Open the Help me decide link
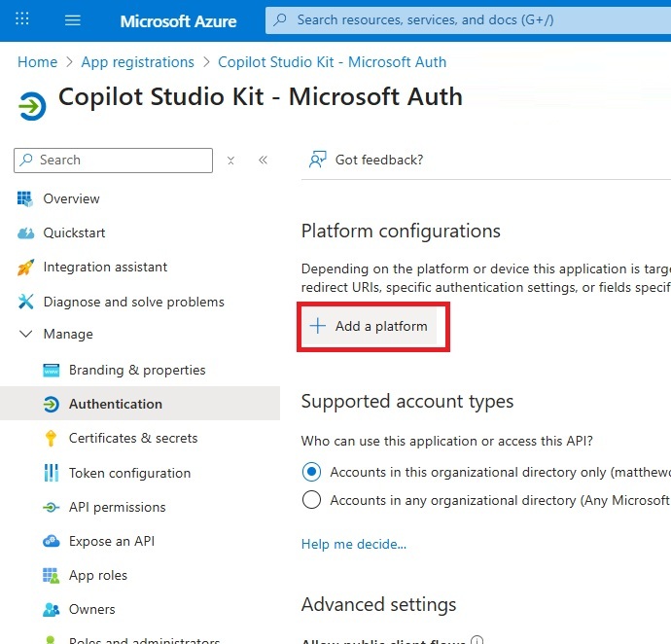 coord(354,544)
